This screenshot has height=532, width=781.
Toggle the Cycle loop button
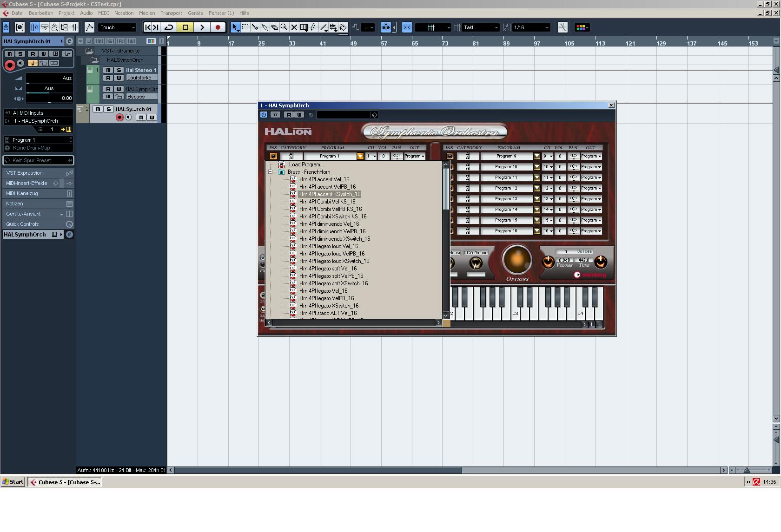pyautogui.click(x=169, y=27)
